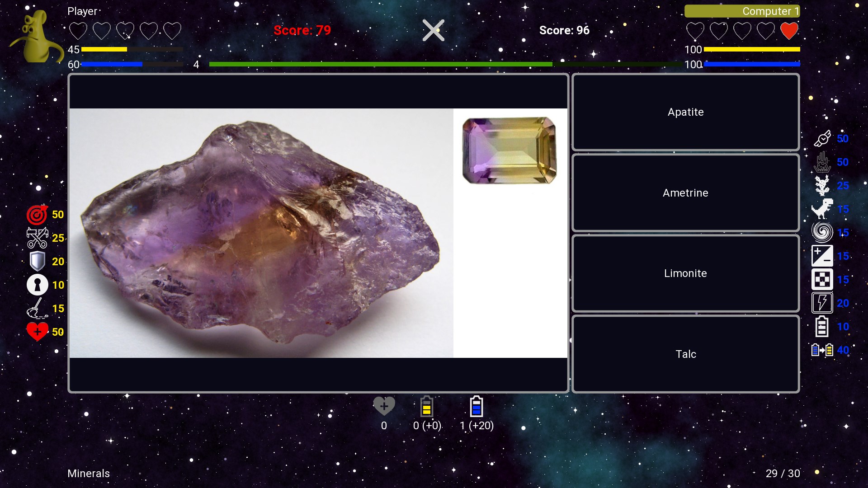Click the checkerboard pixelate attack

[x=822, y=280]
